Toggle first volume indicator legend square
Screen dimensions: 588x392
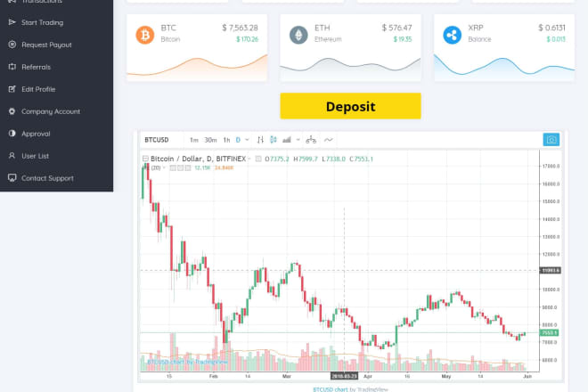click(173, 167)
